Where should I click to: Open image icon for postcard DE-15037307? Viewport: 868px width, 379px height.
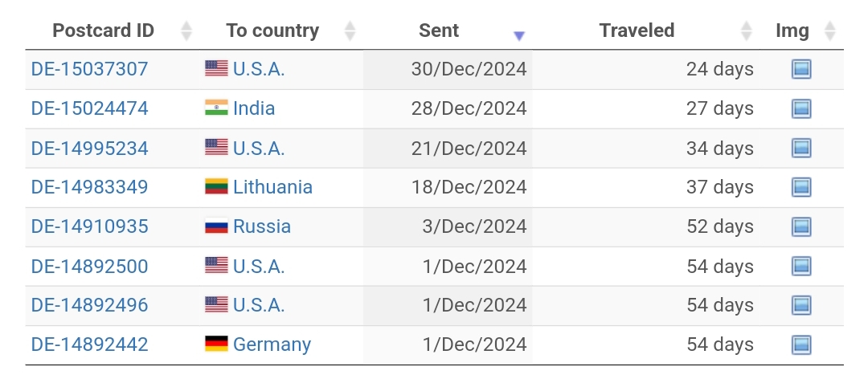800,69
